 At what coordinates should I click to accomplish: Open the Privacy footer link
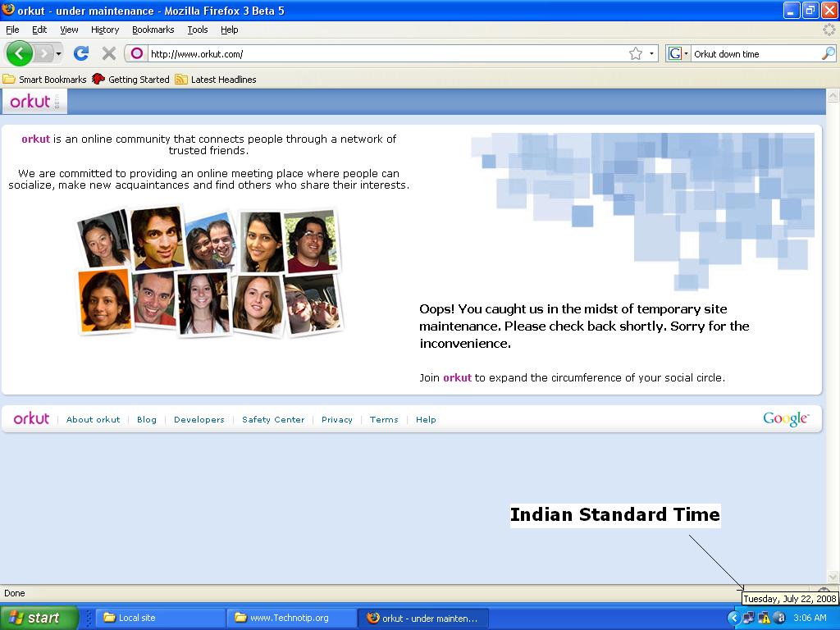click(x=336, y=419)
